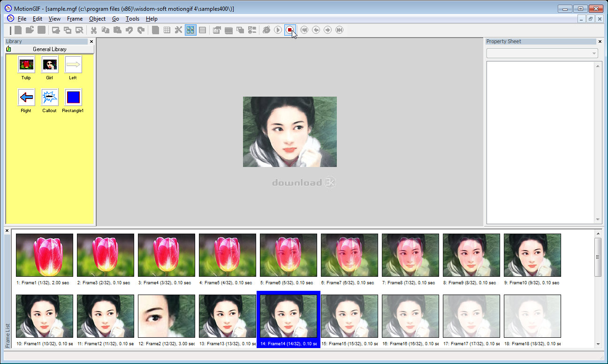
Task: Click the green library icon beside General Library
Action: (x=9, y=49)
